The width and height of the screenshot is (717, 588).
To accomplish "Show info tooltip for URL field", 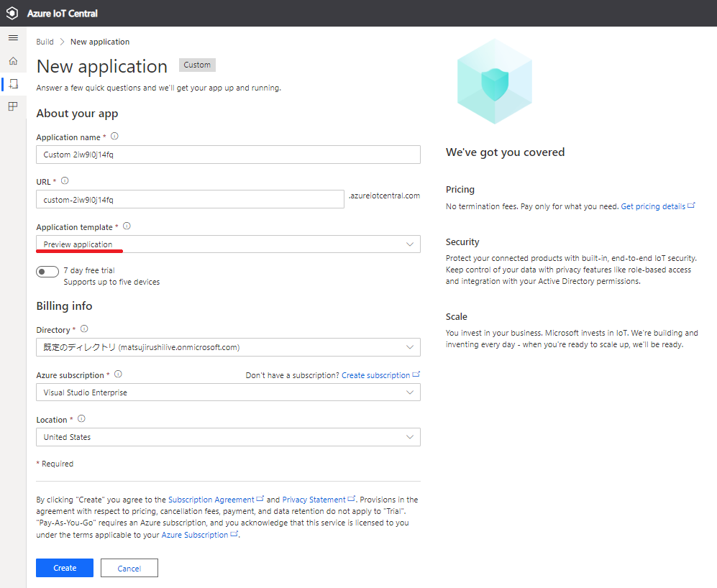I will [65, 180].
